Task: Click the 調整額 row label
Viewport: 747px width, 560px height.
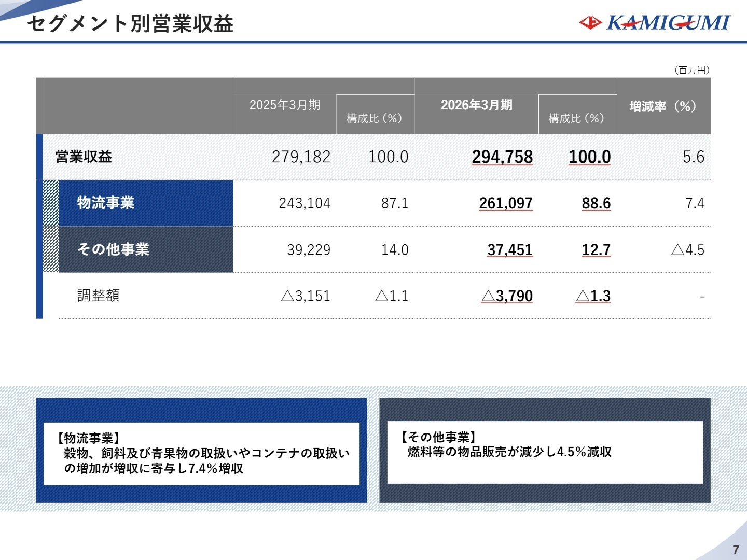Action: coord(99,296)
